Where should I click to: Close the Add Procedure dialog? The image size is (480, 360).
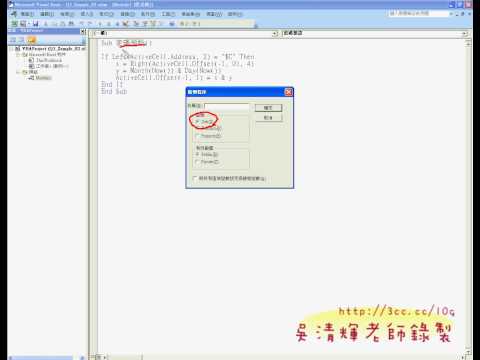(x=289, y=92)
